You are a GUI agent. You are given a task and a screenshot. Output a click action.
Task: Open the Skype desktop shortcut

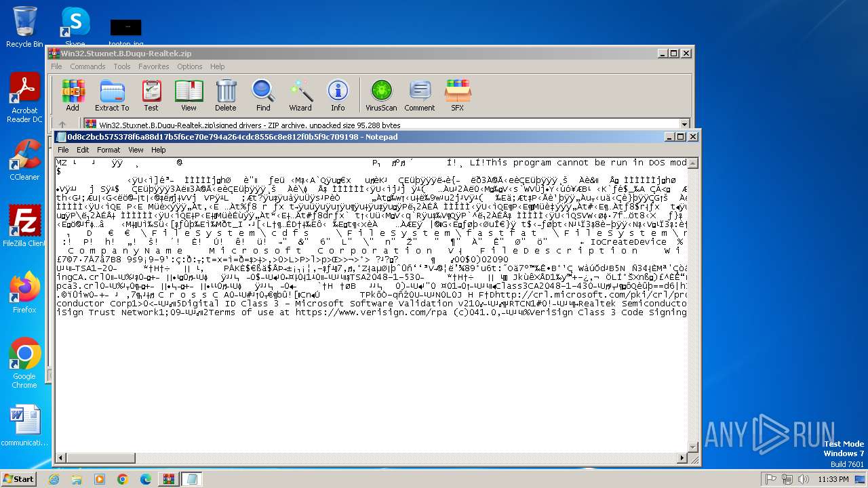point(75,27)
